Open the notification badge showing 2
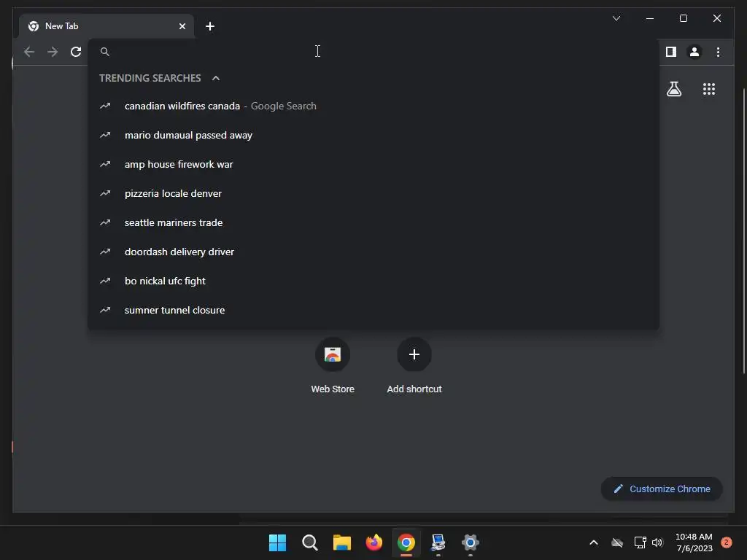 [x=726, y=542]
